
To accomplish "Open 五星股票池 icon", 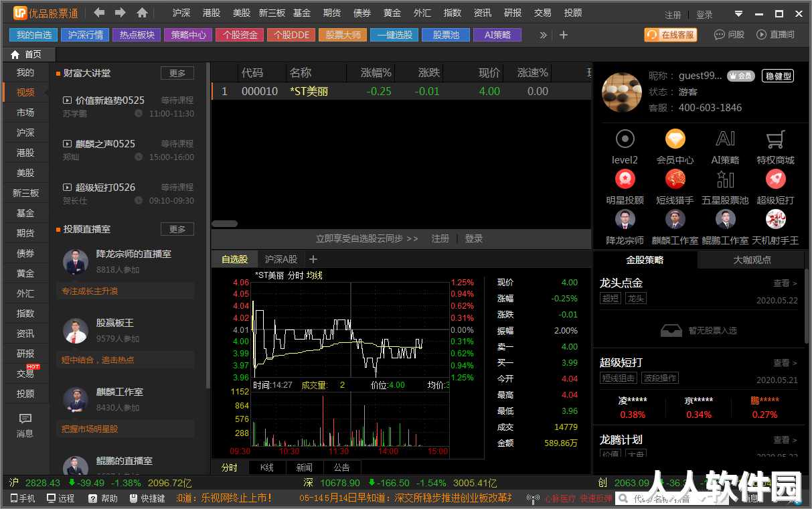I will click(726, 179).
